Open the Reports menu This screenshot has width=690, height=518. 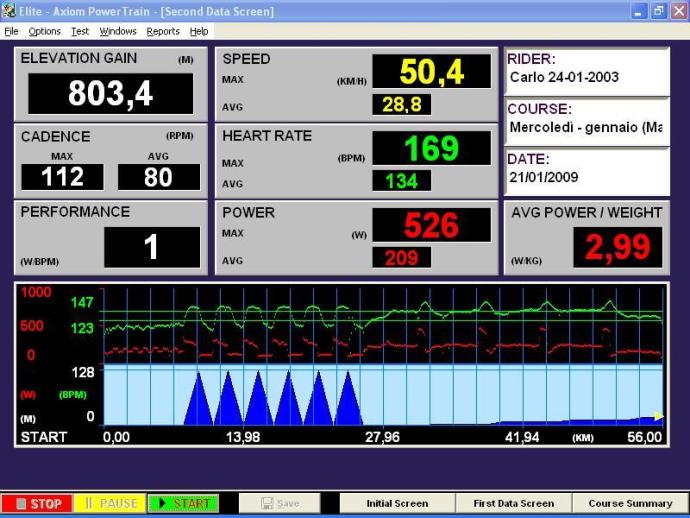tap(163, 31)
